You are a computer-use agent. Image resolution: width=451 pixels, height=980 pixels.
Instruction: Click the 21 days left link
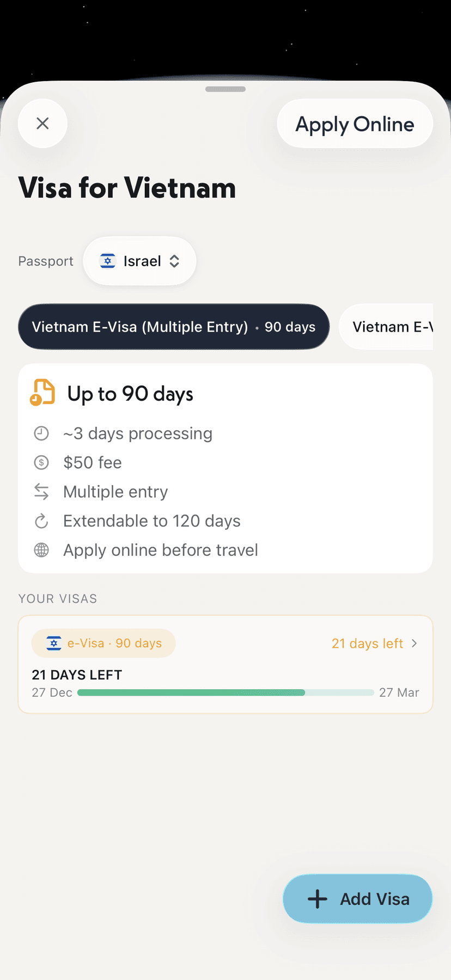(x=367, y=644)
